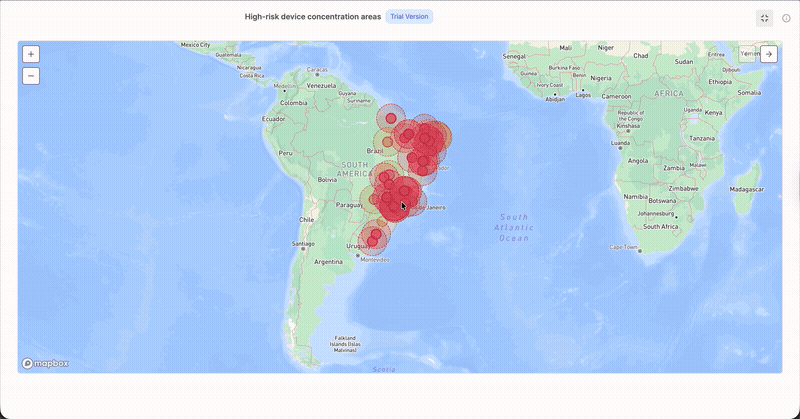Viewport: 800px width, 419px height.
Task: Click the 'Kinshasa' city label
Action: point(628,126)
